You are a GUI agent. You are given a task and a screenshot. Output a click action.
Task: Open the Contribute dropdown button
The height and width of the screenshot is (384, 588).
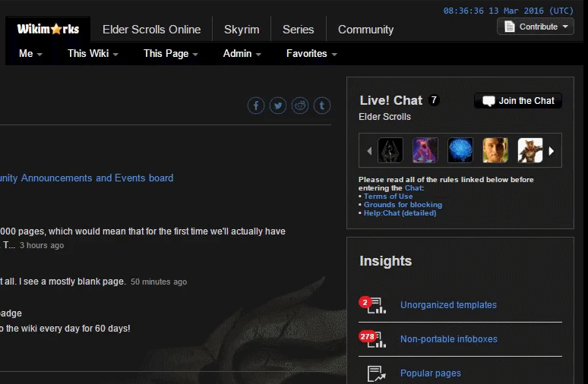tap(536, 27)
